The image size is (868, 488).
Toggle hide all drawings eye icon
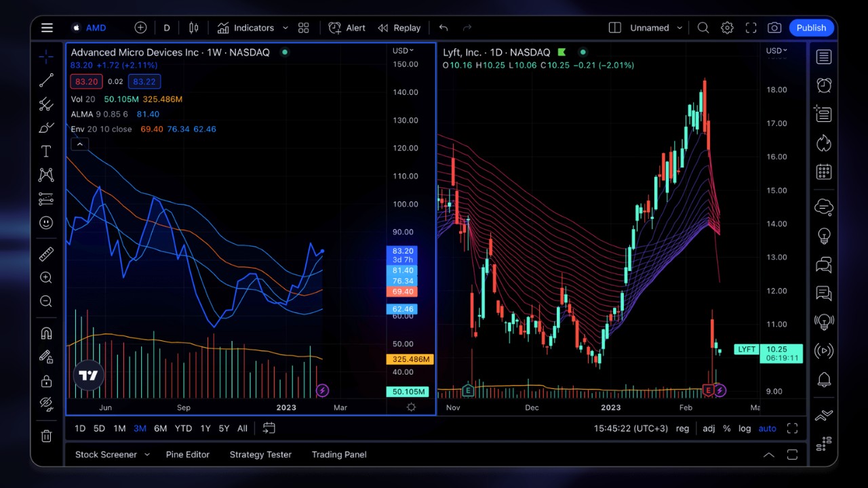pyautogui.click(x=46, y=404)
